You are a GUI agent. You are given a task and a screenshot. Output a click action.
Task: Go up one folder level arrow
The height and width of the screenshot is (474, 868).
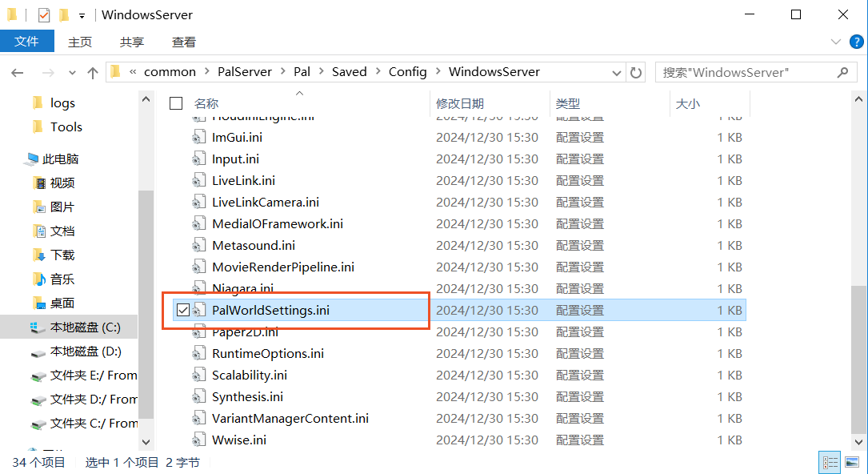point(93,73)
